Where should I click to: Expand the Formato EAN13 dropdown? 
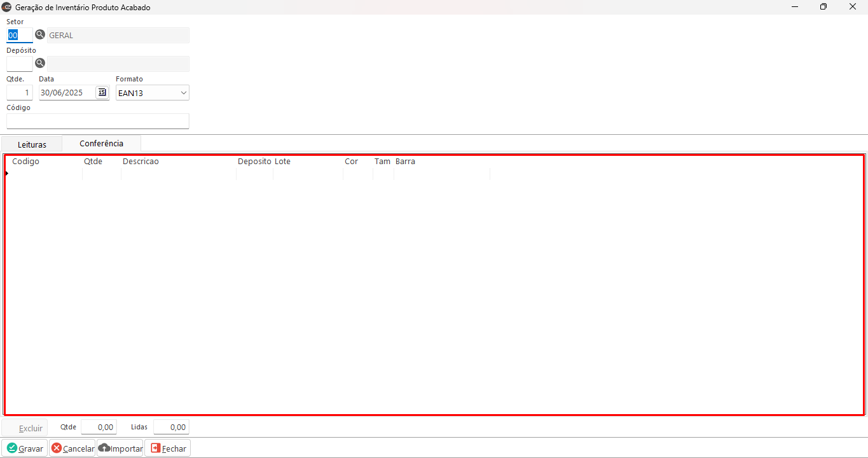point(184,93)
